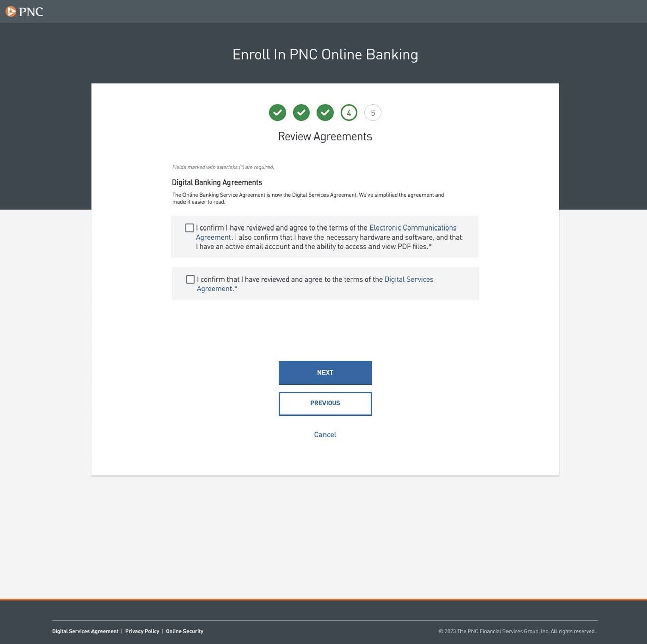647x644 pixels.
Task: Tick the Digital Services Agreement confirmation checkbox
Action: (190, 280)
